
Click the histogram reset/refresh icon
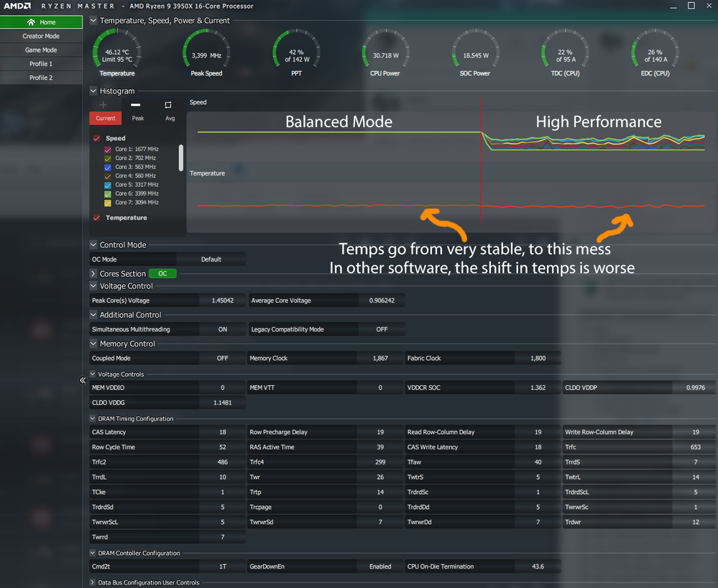point(168,105)
